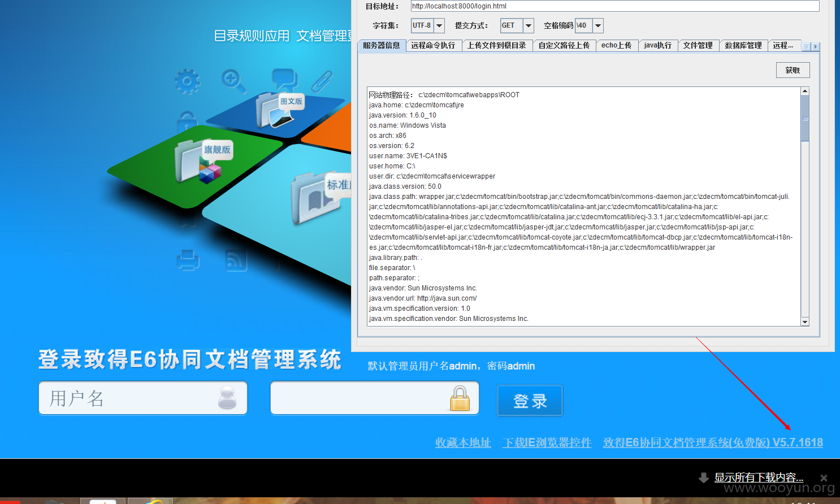Click the user avatar icon in the username field
The width and height of the screenshot is (840, 504).
227,398
